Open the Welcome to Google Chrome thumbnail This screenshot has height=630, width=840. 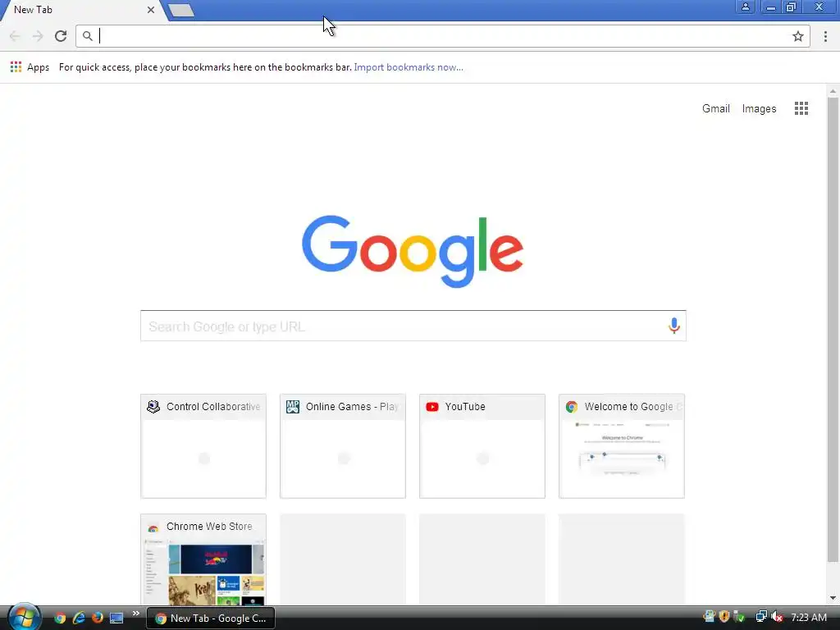point(622,445)
